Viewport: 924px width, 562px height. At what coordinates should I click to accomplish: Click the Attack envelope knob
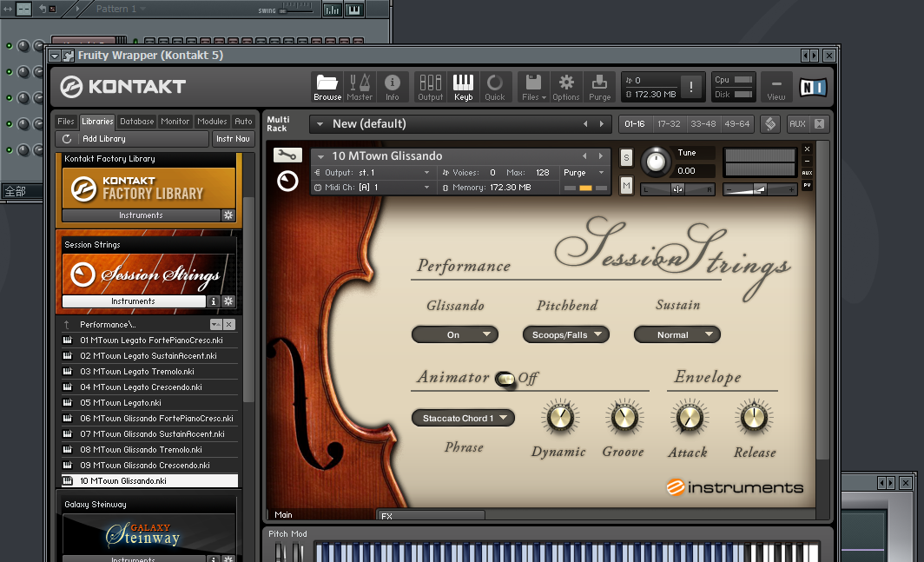(x=689, y=418)
